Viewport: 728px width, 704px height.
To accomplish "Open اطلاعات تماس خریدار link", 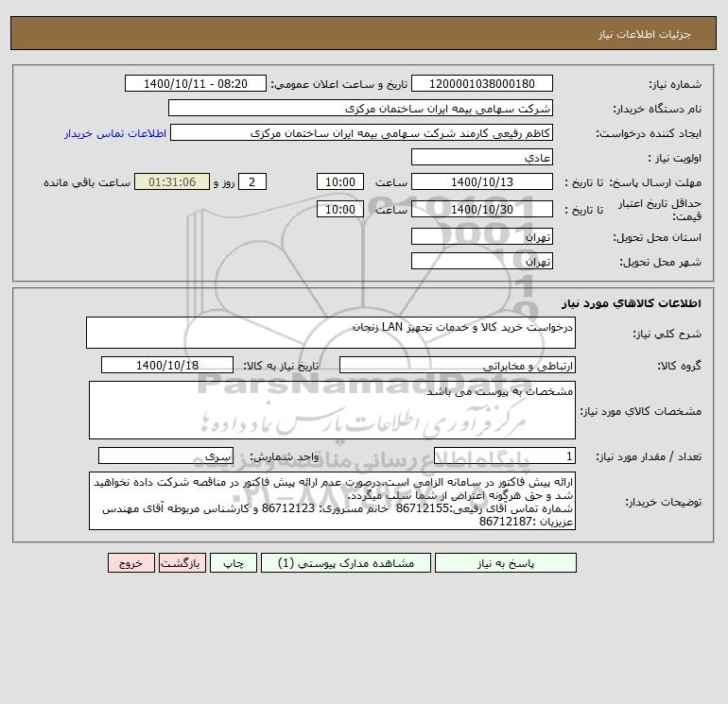I will [x=115, y=133].
